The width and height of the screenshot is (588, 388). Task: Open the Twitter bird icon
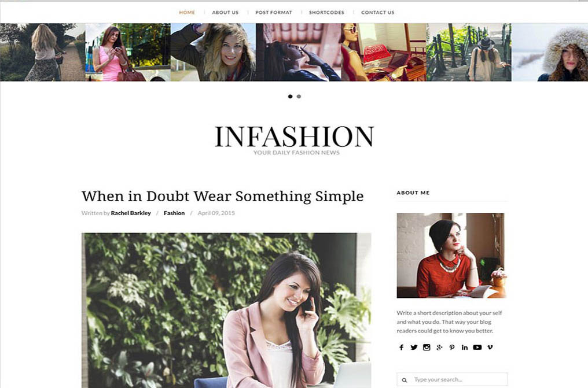point(414,347)
